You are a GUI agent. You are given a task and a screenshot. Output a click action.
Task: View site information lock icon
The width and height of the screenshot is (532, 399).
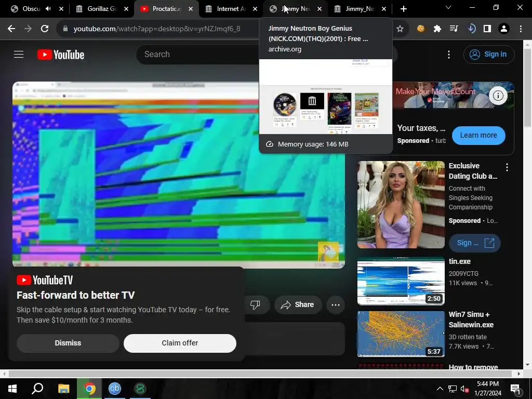tap(65, 29)
